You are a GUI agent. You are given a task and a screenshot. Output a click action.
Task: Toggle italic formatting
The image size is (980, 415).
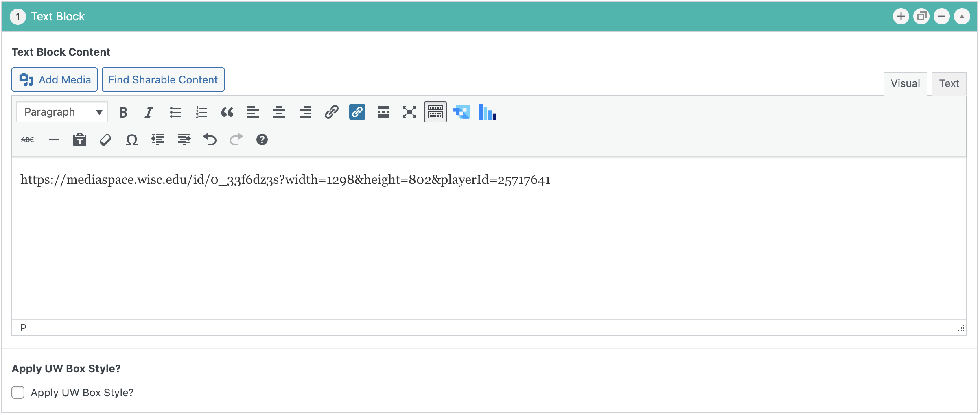pyautogui.click(x=149, y=112)
